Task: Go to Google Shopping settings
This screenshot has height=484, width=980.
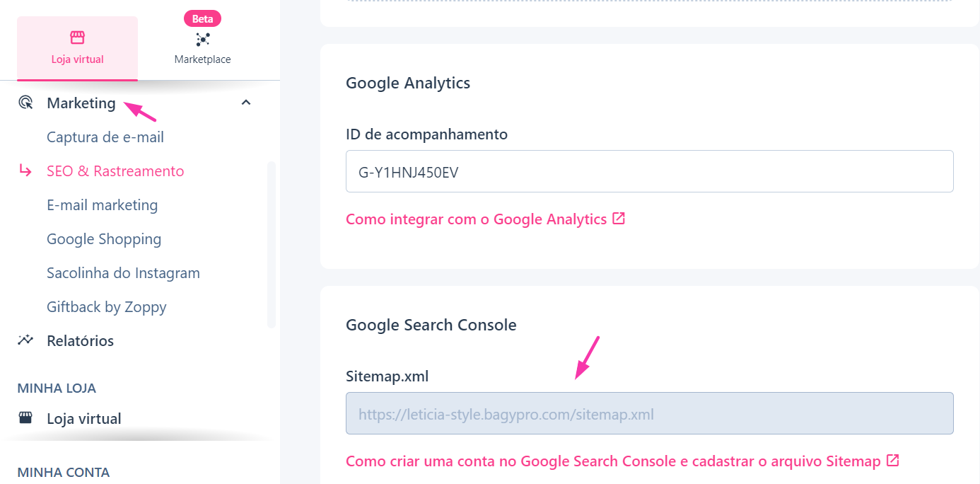Action: click(104, 239)
